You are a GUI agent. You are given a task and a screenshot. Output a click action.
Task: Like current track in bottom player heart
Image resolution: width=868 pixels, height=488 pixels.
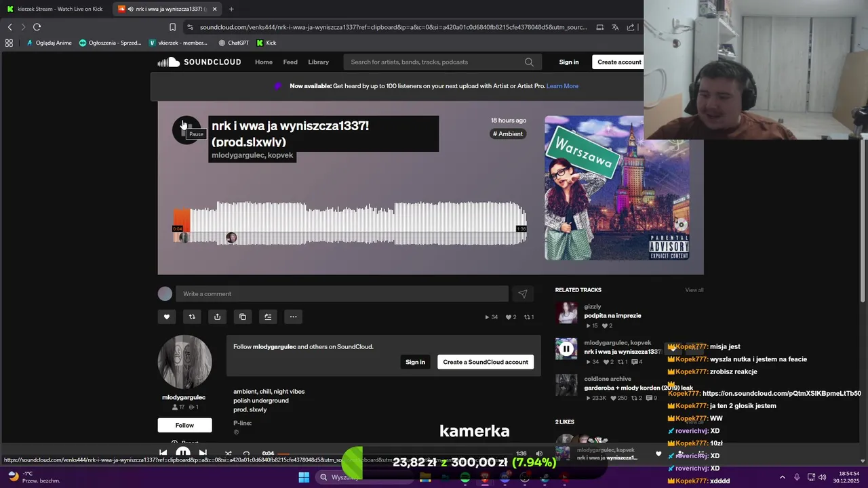(658, 454)
